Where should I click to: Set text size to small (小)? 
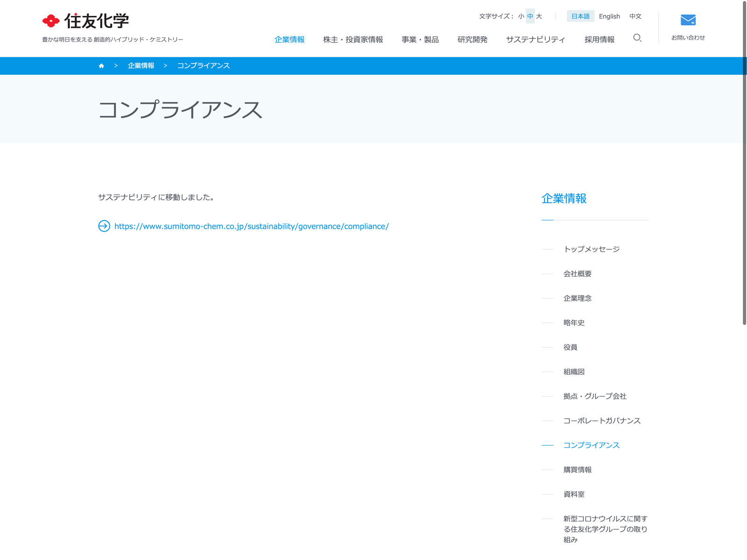coord(521,16)
